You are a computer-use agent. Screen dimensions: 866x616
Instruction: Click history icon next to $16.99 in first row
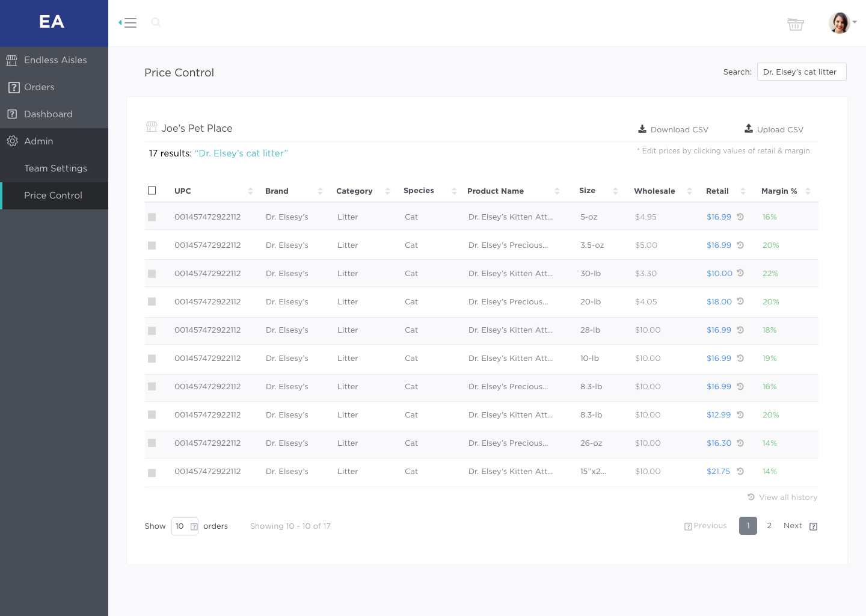tap(740, 217)
